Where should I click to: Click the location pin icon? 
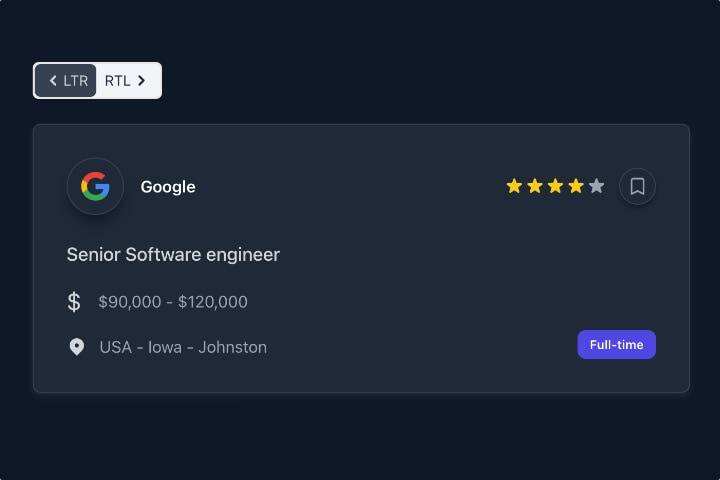point(76,347)
